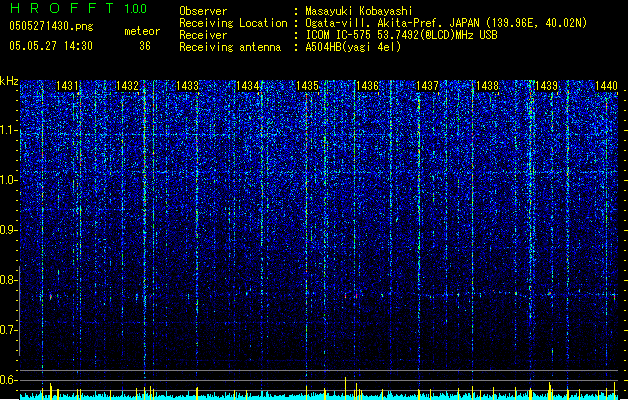Click the Receiving Location label

click(x=233, y=23)
